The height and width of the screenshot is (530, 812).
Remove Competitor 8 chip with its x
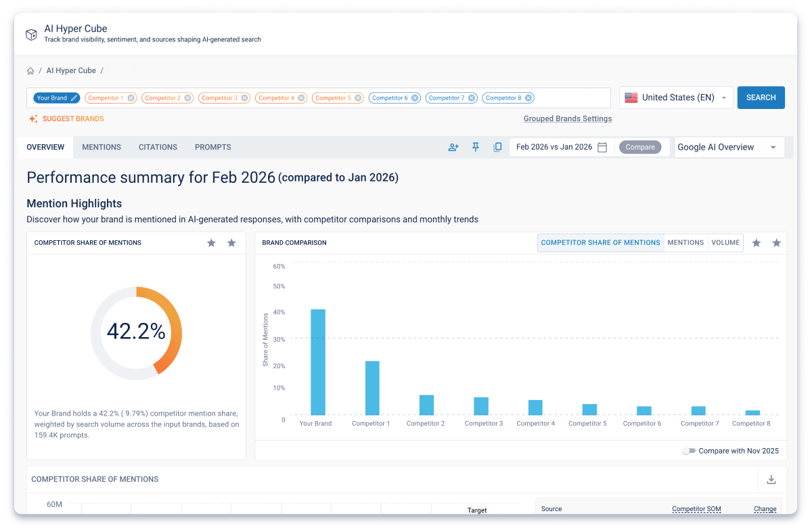coord(529,98)
